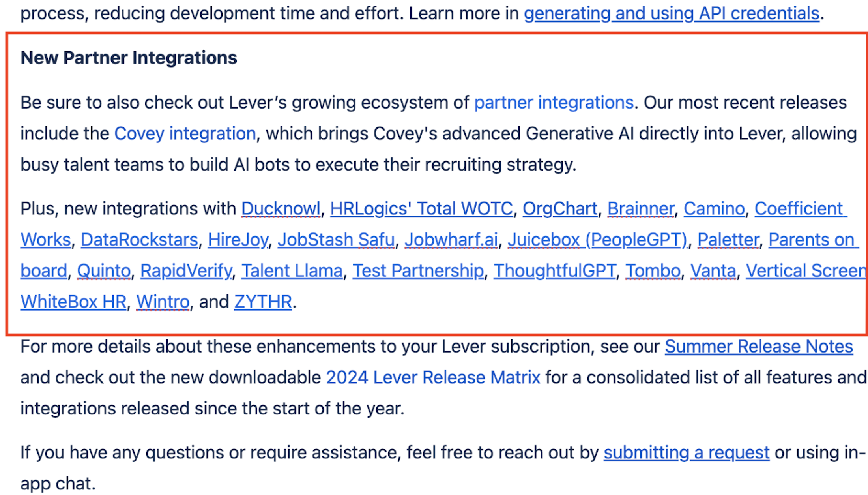The image size is (868, 495).
Task: Open the Vanta integration link
Action: (713, 271)
